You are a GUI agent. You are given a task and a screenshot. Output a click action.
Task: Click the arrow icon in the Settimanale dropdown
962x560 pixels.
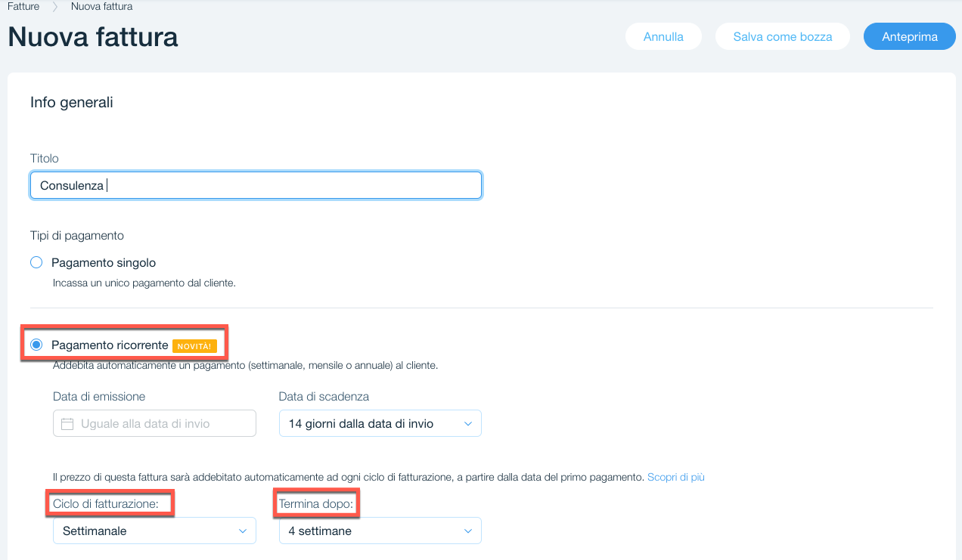[243, 531]
